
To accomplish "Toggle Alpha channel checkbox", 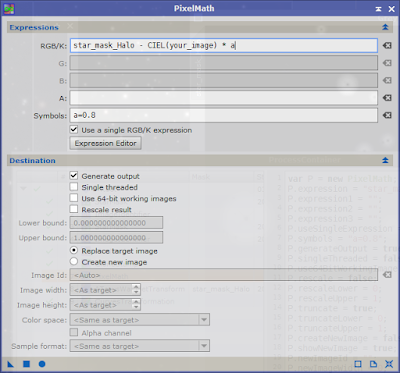I will [74, 333].
